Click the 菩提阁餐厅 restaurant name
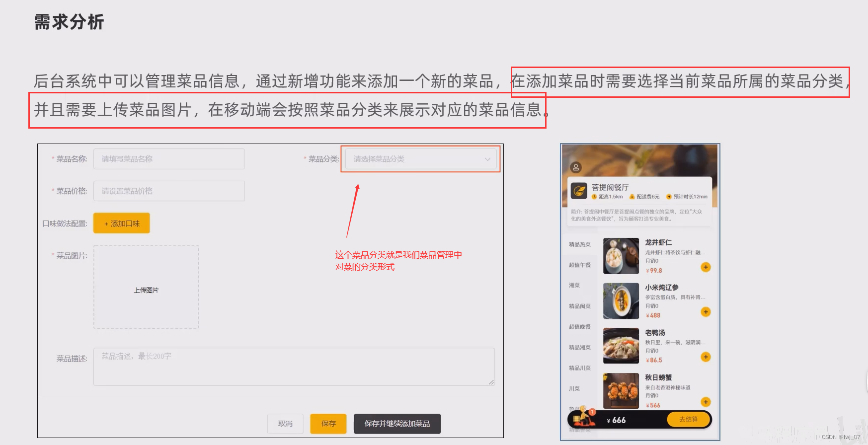This screenshot has width=868, height=445. tap(610, 187)
